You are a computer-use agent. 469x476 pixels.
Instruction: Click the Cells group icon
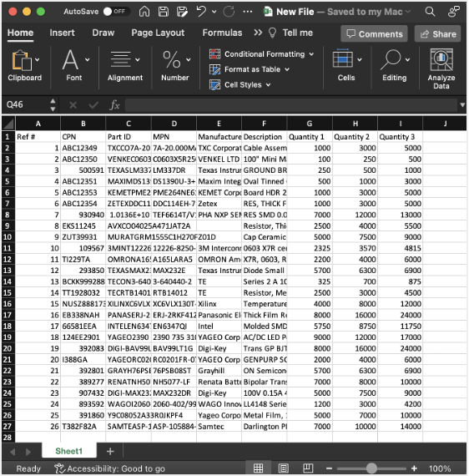[343, 59]
